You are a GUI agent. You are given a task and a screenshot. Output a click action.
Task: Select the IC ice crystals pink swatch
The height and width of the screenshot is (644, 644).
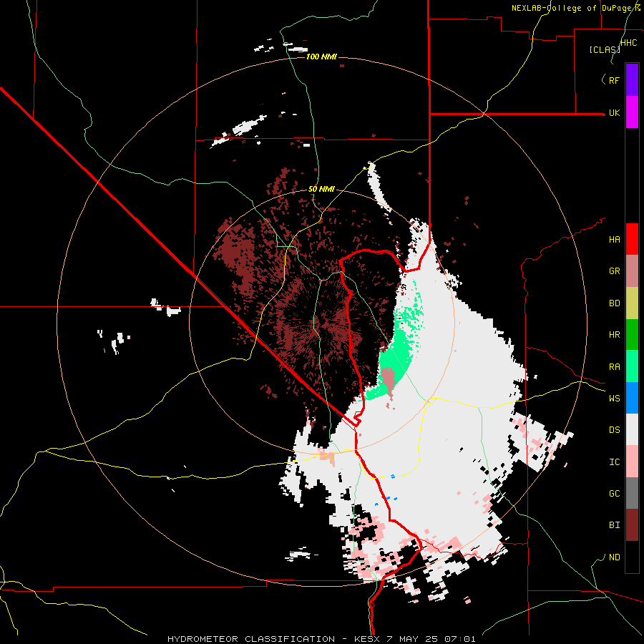632,462
